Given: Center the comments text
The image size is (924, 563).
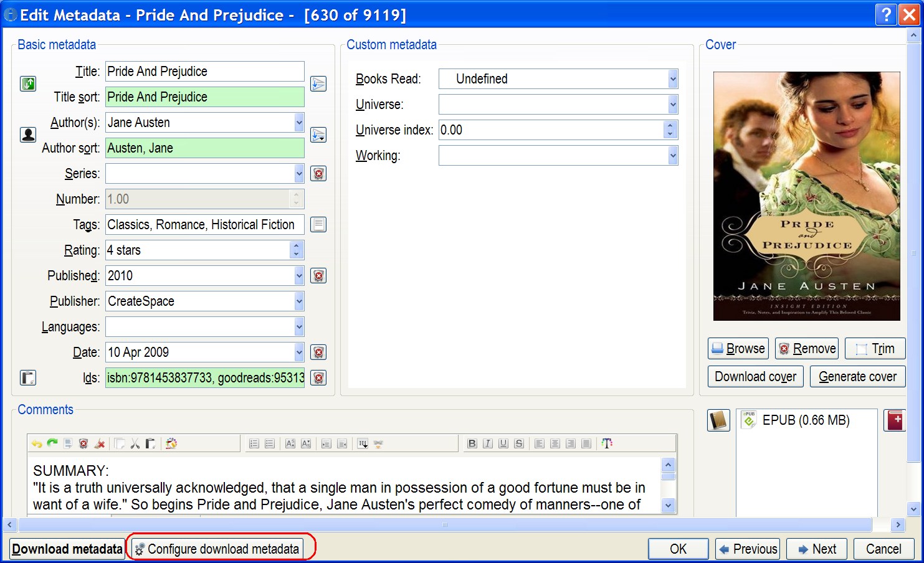Looking at the screenshot, I should click(555, 443).
